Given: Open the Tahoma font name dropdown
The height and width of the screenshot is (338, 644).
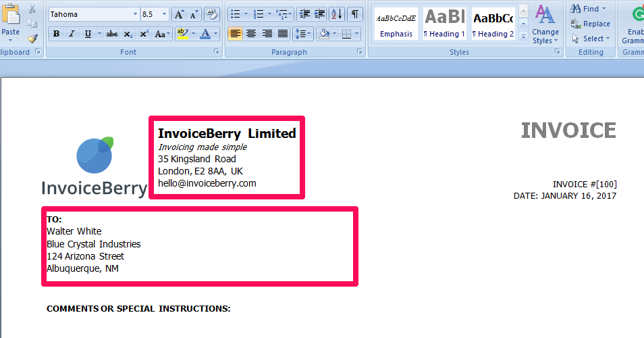Looking at the screenshot, I should [x=135, y=14].
